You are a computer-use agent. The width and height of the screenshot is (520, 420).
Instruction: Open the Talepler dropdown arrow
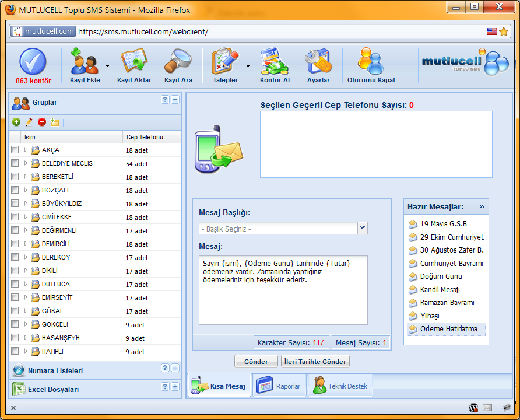[x=248, y=66]
